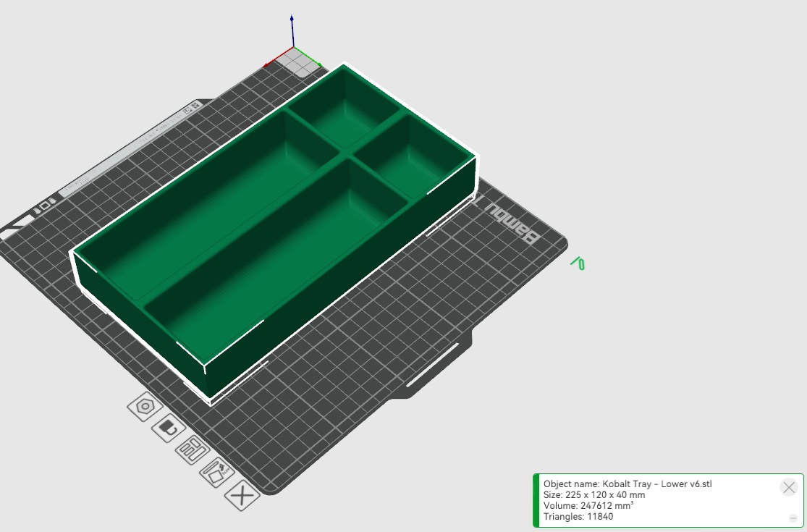The height and width of the screenshot is (532, 807).
Task: Close the object info notification
Action: [x=788, y=487]
